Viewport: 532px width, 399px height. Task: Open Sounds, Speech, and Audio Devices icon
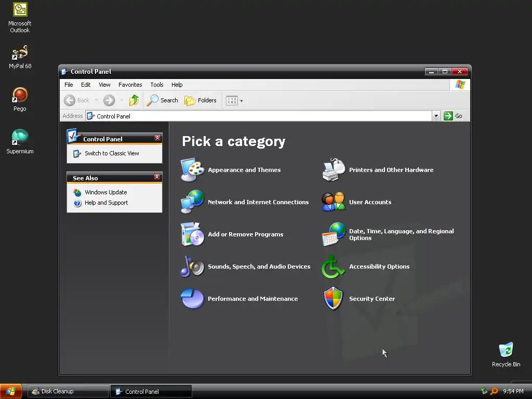[x=192, y=267]
